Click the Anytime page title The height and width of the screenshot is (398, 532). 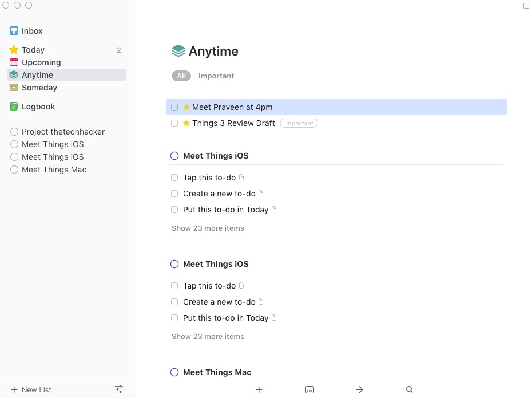[213, 52]
